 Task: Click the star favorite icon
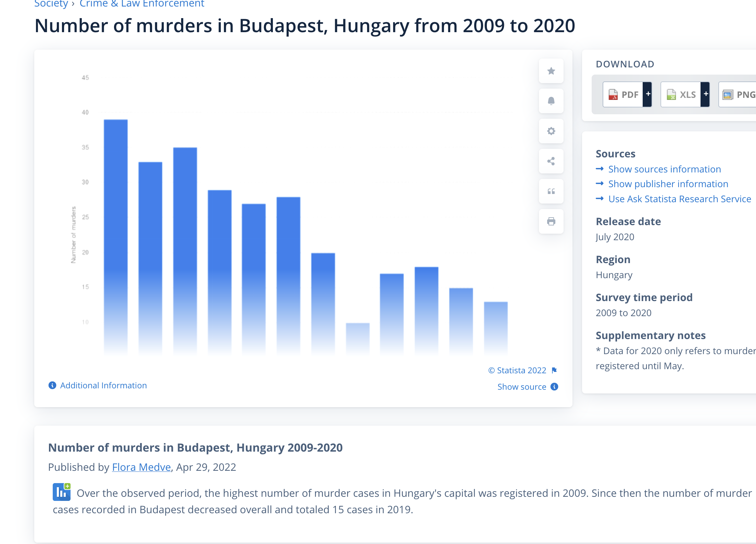(x=551, y=71)
